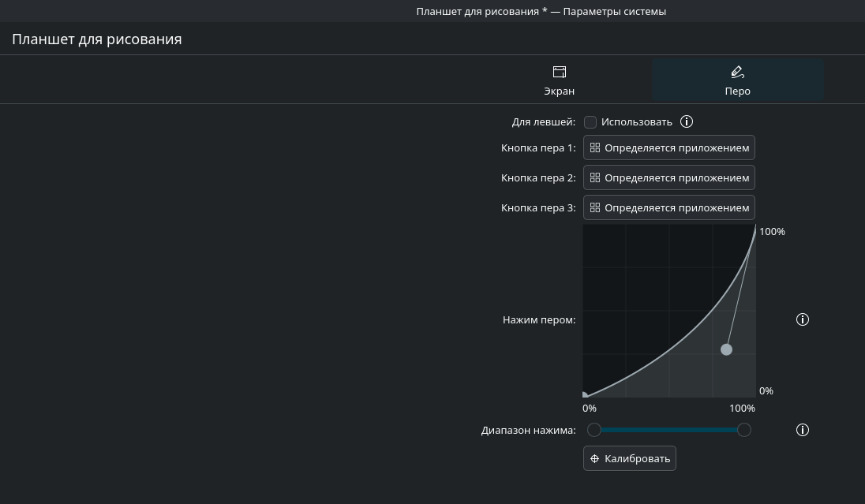Click the Использовать label text
Viewport: 865px width, 504px height.
click(636, 122)
